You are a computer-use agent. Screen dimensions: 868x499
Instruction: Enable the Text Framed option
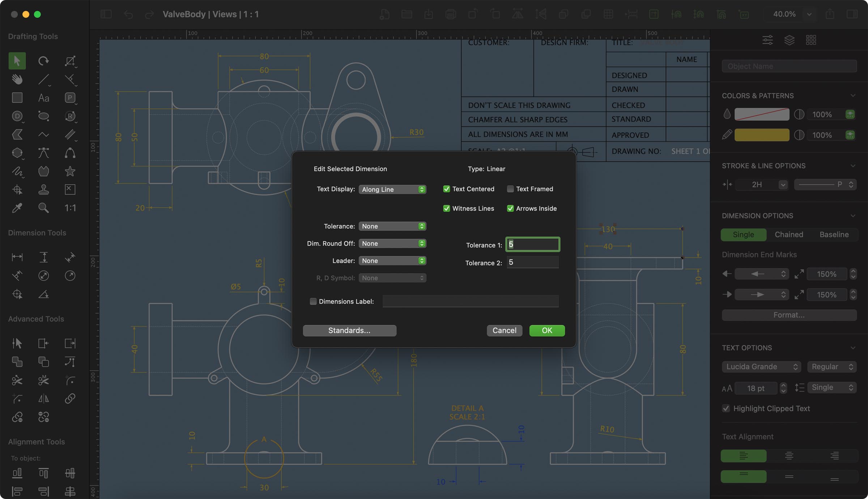tap(510, 189)
